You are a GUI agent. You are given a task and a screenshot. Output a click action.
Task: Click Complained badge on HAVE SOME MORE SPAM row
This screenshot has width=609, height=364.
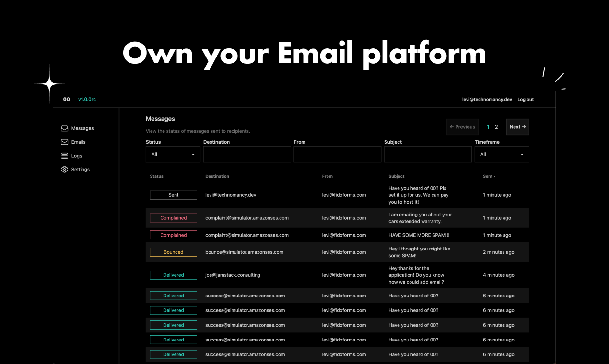click(173, 235)
